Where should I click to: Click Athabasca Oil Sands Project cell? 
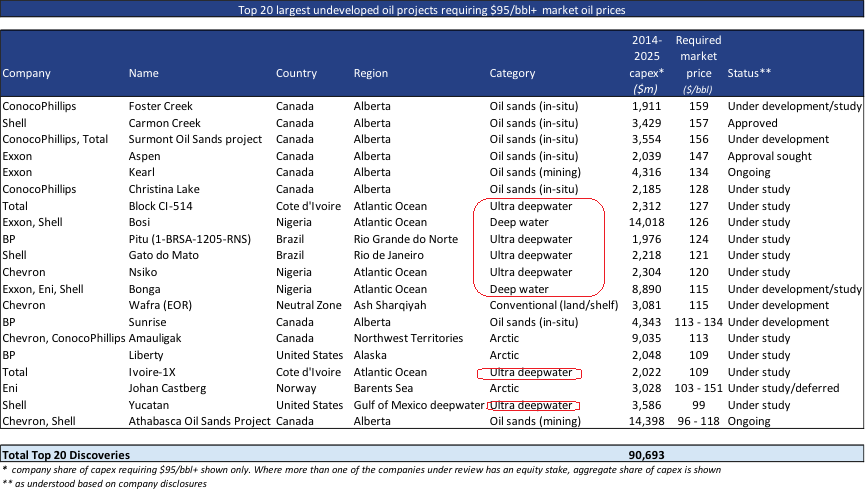tap(200, 421)
